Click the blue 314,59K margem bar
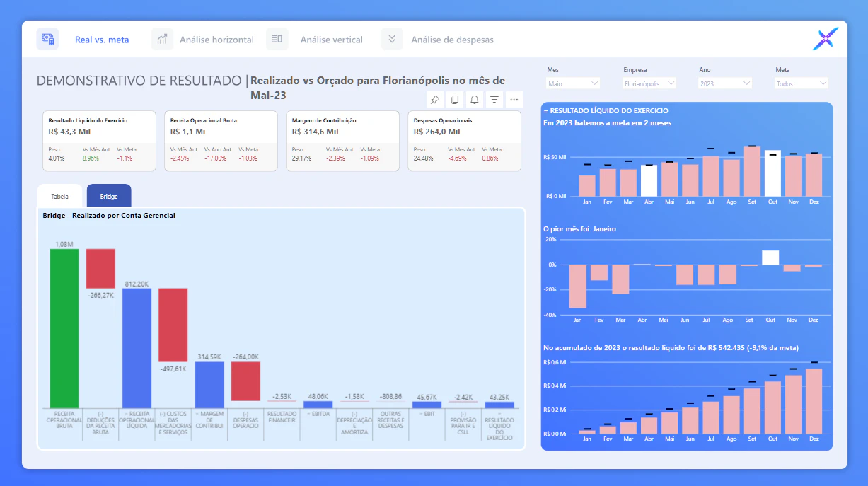This screenshot has width=868, height=486. tap(209, 385)
